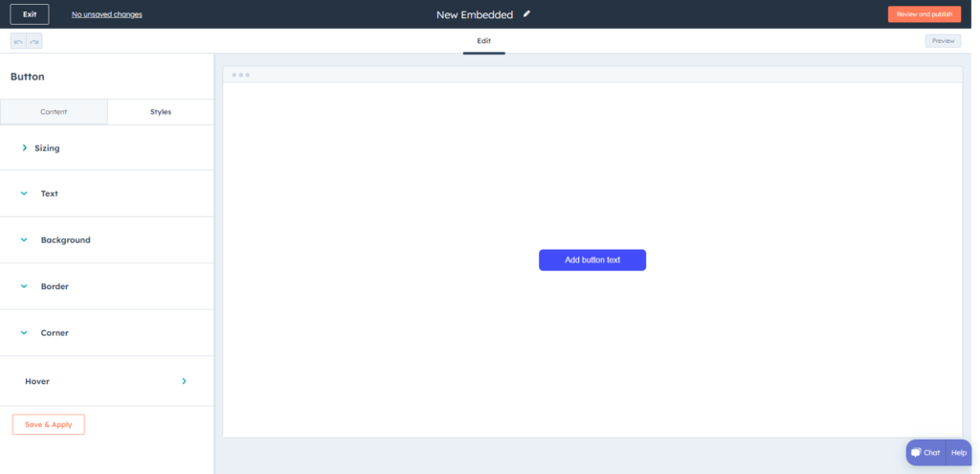The width and height of the screenshot is (980, 474).
Task: Click the Border section label
Action: (55, 286)
